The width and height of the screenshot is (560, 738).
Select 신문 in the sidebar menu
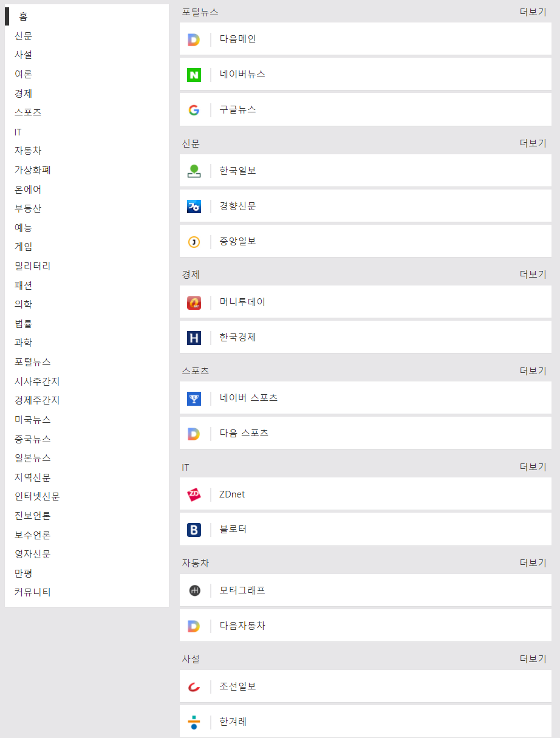tap(23, 36)
